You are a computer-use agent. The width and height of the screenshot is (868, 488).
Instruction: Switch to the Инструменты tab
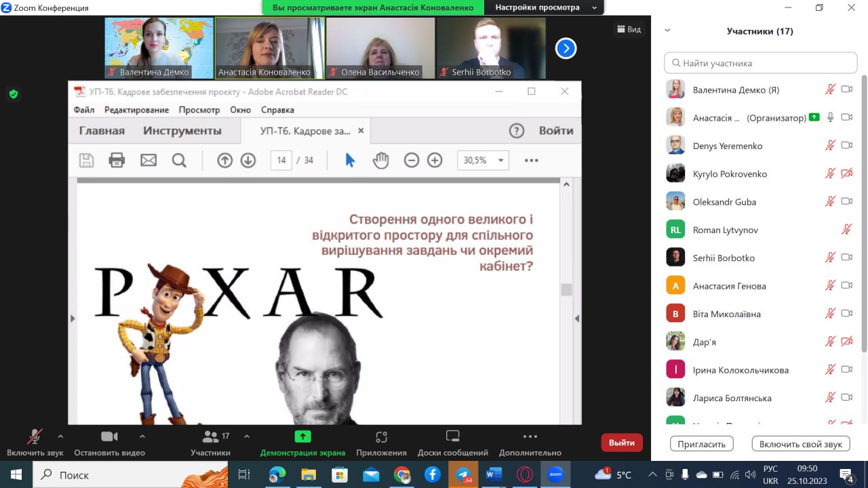point(182,131)
